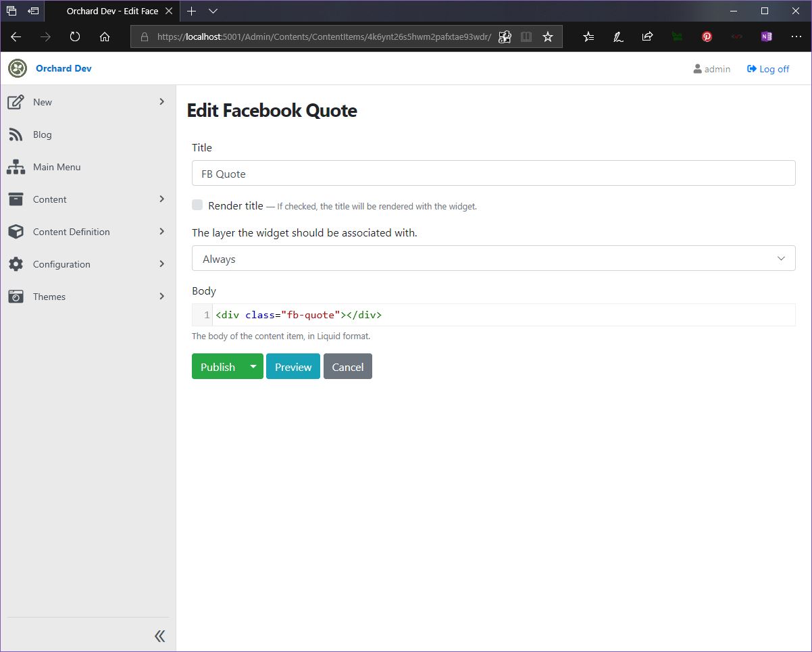Switch to Orchard Dev - Edit Face tab
Screen dimensions: 812x652
pos(112,11)
